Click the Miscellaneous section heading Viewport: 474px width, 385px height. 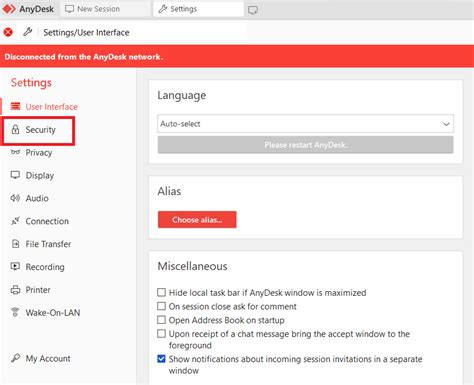[x=192, y=266]
